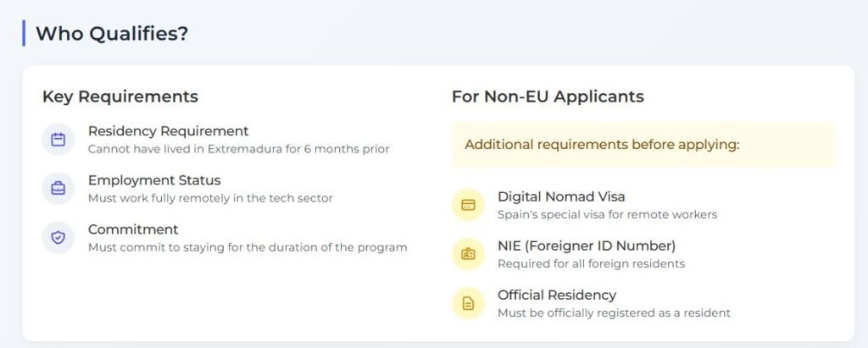868x348 pixels.
Task: Click the NIE (Foreigner ID Number) title
Action: coord(587,246)
